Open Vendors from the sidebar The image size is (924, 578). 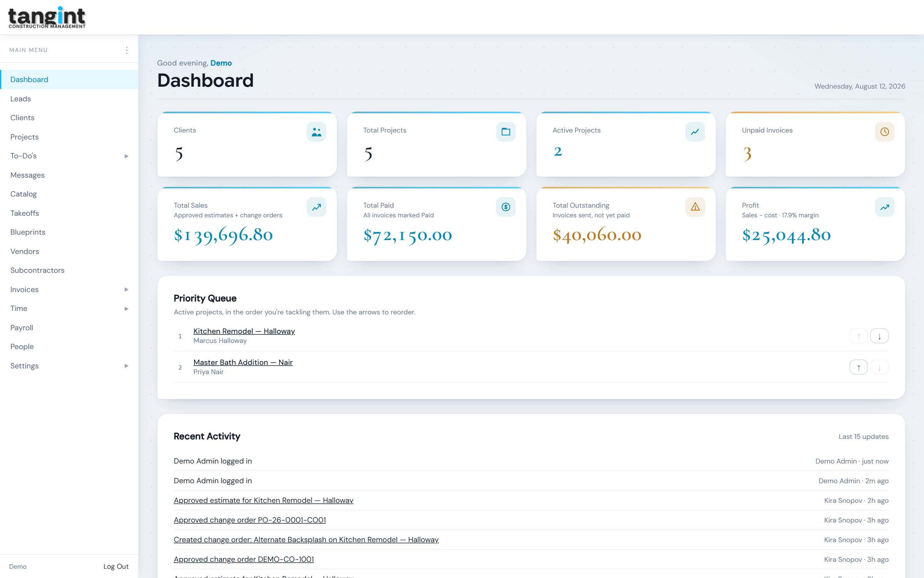coord(69,251)
